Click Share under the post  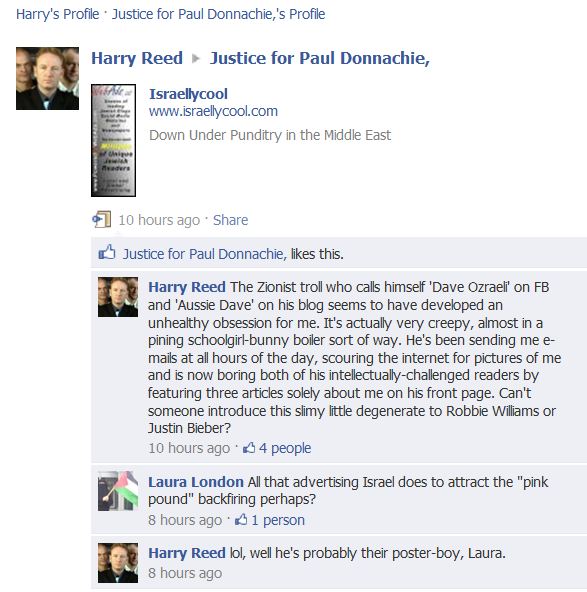click(230, 220)
